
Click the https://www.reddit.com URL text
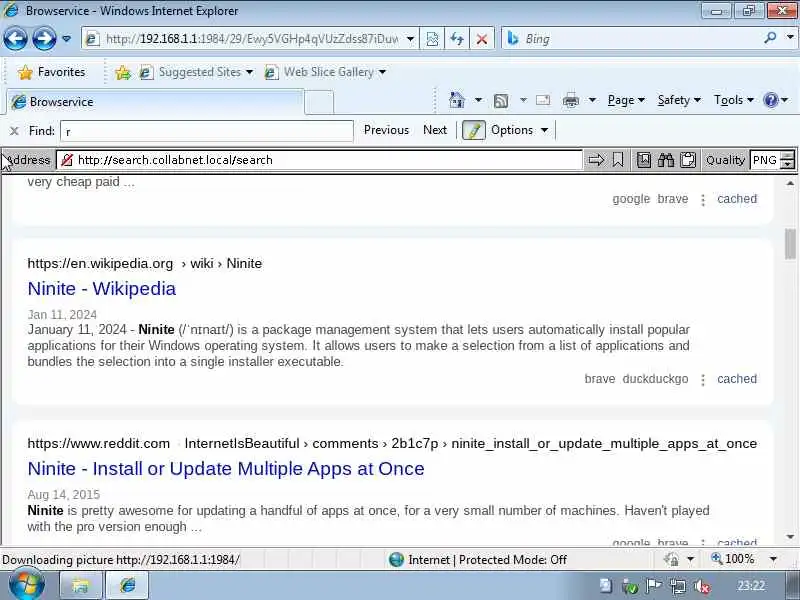pyautogui.click(x=98, y=443)
